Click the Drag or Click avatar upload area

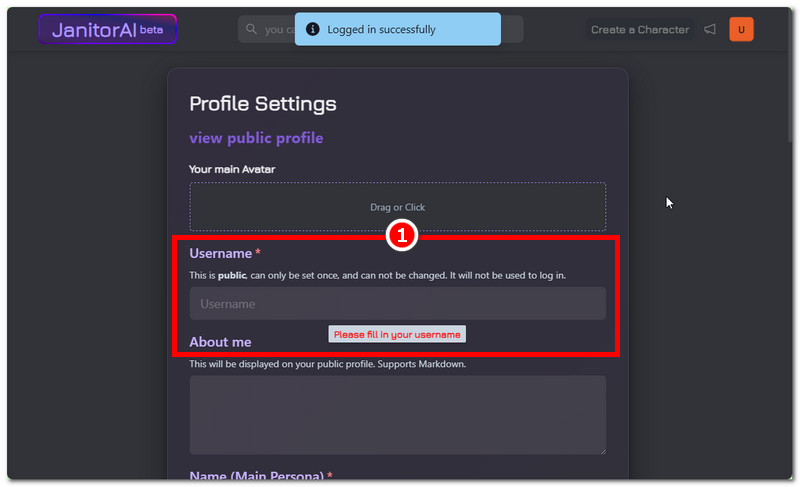point(397,207)
